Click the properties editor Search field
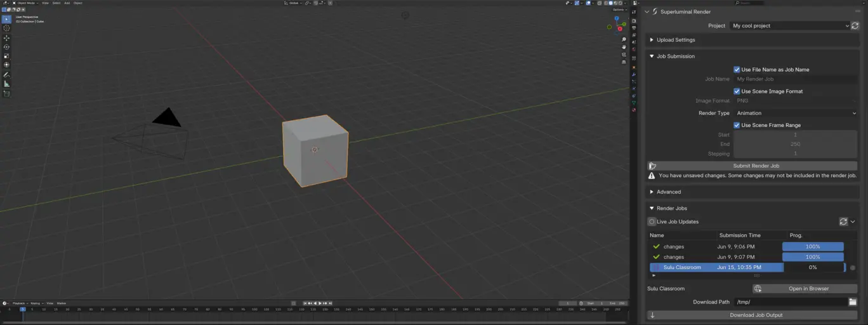 tap(749, 3)
